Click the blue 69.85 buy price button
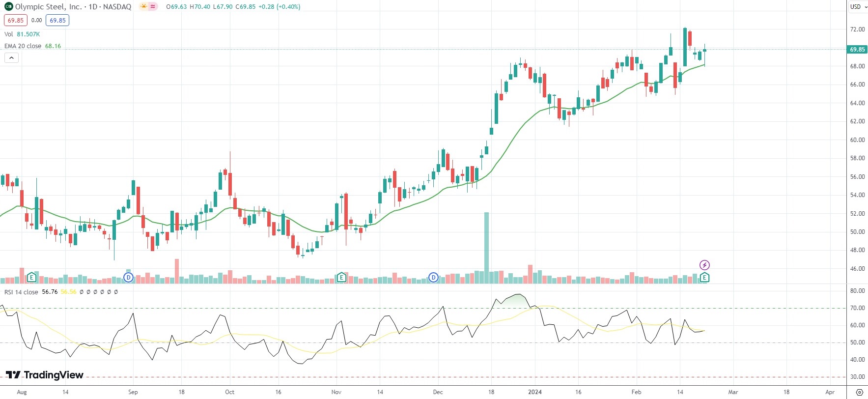868x399 pixels. click(x=57, y=21)
